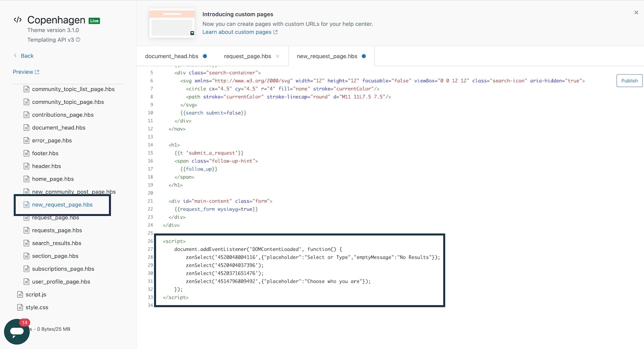Click the code brackets icon beside Copenhagen
The image size is (644, 349).
tap(18, 20)
